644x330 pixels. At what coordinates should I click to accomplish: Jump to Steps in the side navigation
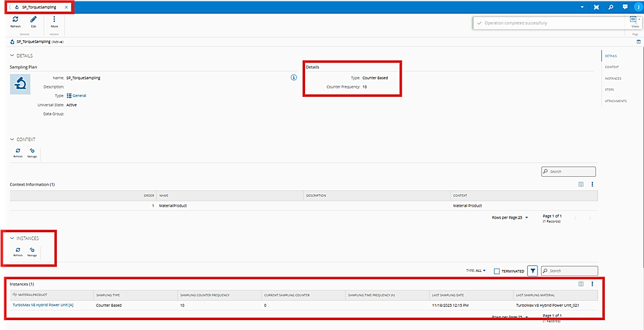tap(610, 90)
